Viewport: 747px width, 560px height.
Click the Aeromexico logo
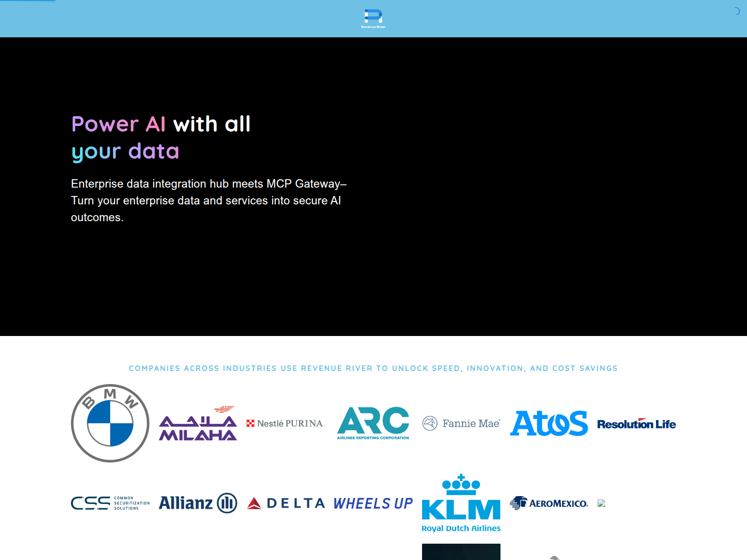[549, 503]
